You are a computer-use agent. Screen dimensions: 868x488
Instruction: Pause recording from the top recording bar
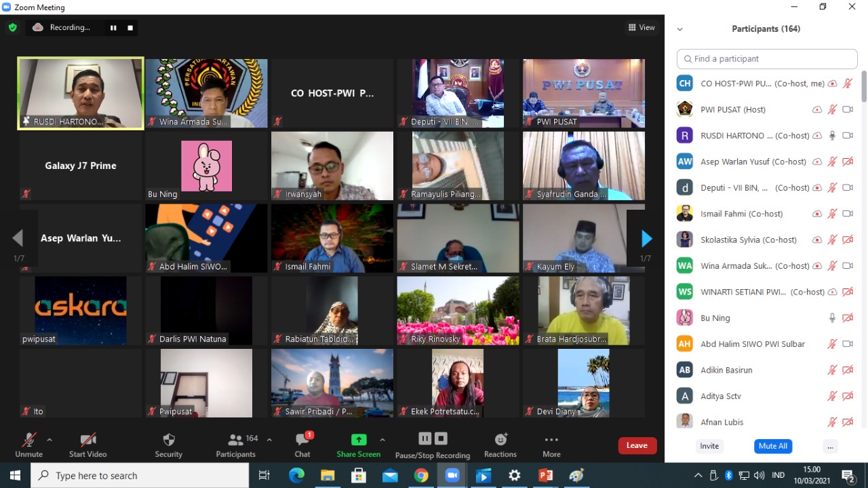click(x=113, y=28)
